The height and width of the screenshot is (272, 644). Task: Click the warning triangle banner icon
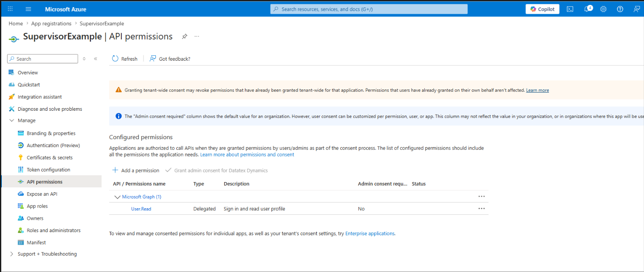(119, 90)
